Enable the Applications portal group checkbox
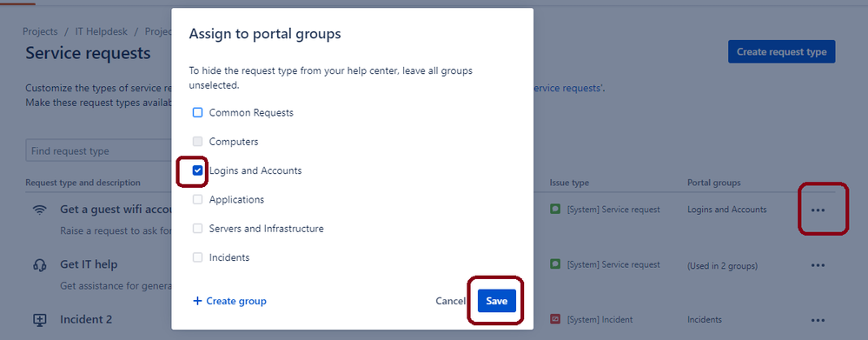This screenshot has width=868, height=340. (197, 199)
